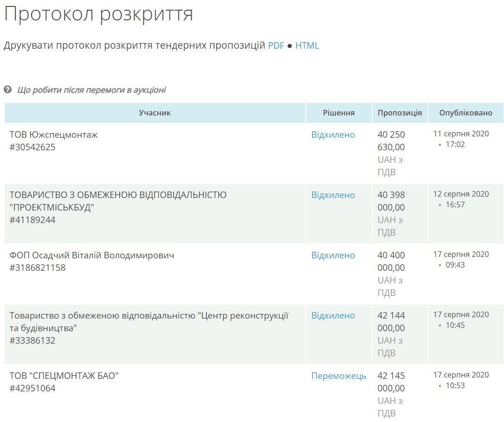504x422 pixels.
Task: Click the 40 250 630,00 bid amount
Action: pos(391,141)
